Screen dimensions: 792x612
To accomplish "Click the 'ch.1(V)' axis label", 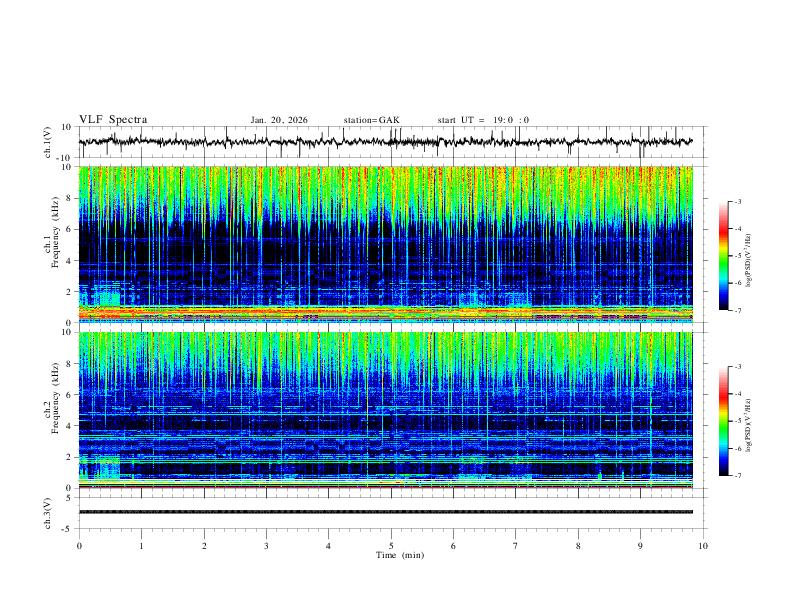I will tap(48, 142).
